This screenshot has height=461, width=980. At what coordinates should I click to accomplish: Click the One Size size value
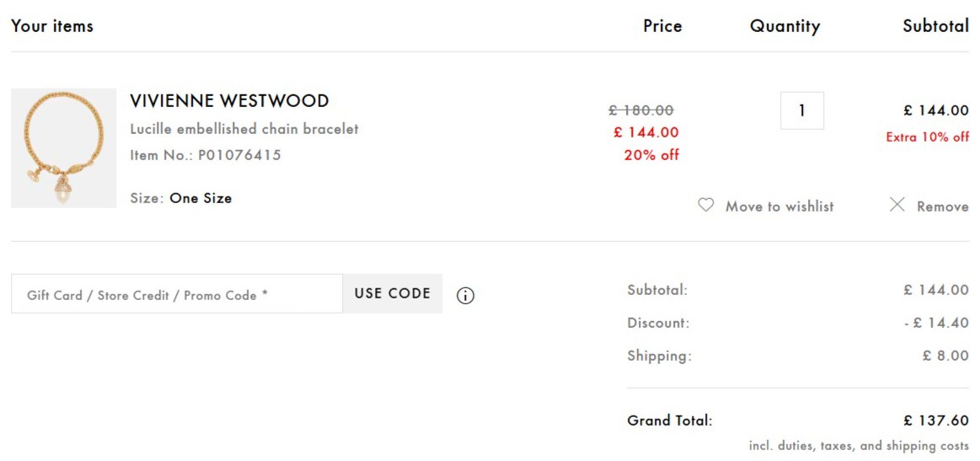tap(201, 199)
